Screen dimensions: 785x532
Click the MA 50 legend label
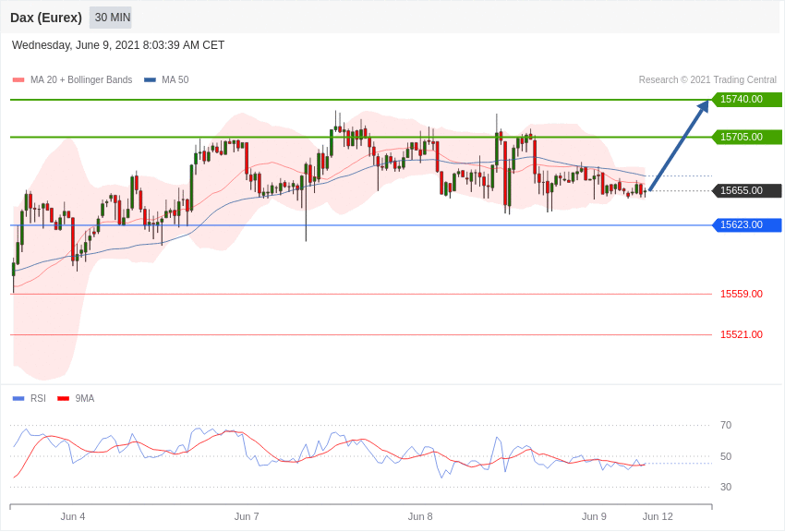(x=175, y=79)
